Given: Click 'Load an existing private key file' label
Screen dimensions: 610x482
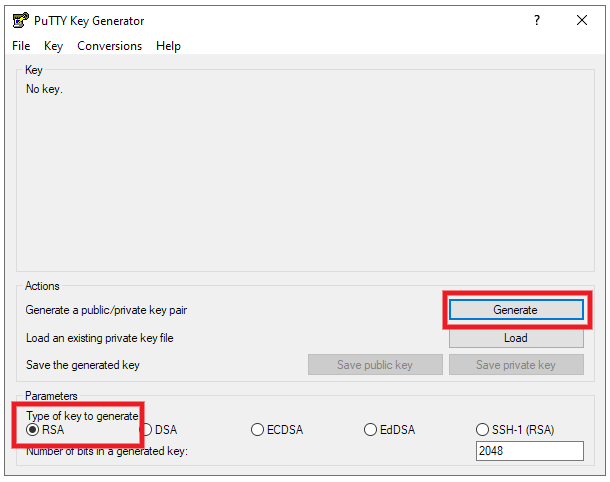Looking at the screenshot, I should (x=100, y=338).
